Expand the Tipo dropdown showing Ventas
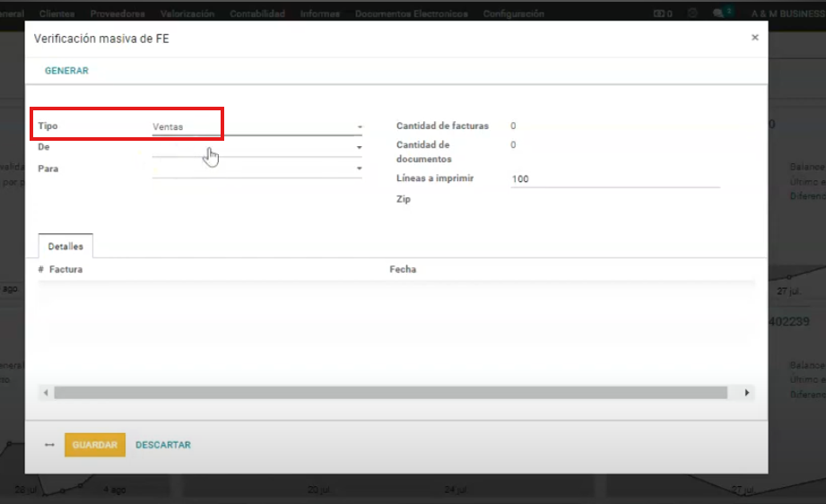 pos(256,126)
